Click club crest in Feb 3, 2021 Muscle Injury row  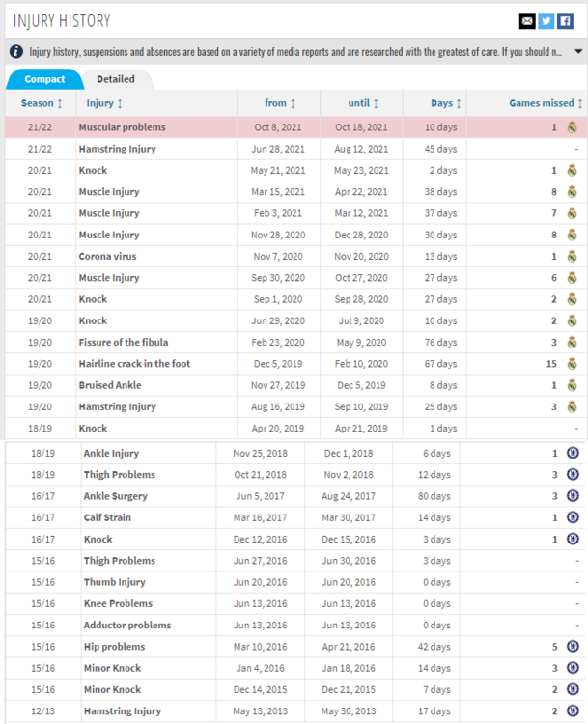tap(572, 213)
